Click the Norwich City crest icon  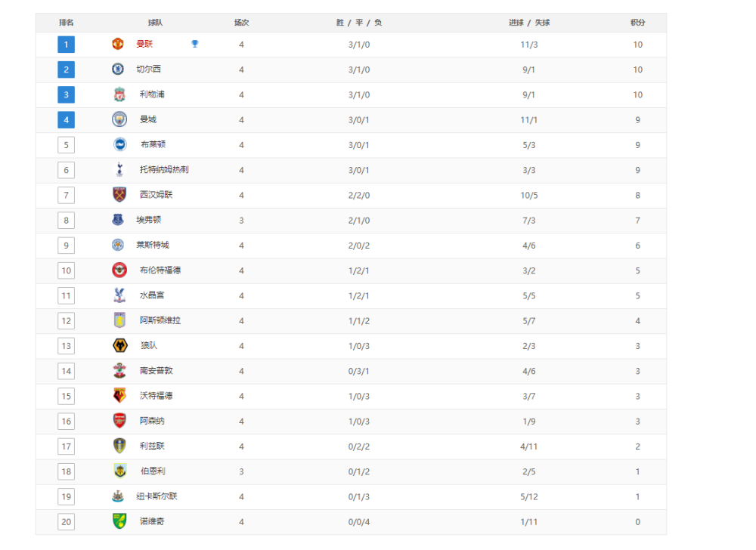pos(119,521)
